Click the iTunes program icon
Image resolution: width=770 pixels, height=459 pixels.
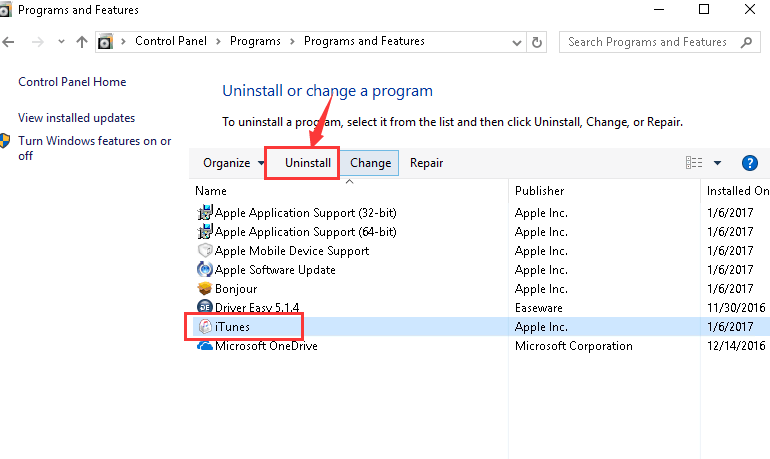(x=205, y=326)
